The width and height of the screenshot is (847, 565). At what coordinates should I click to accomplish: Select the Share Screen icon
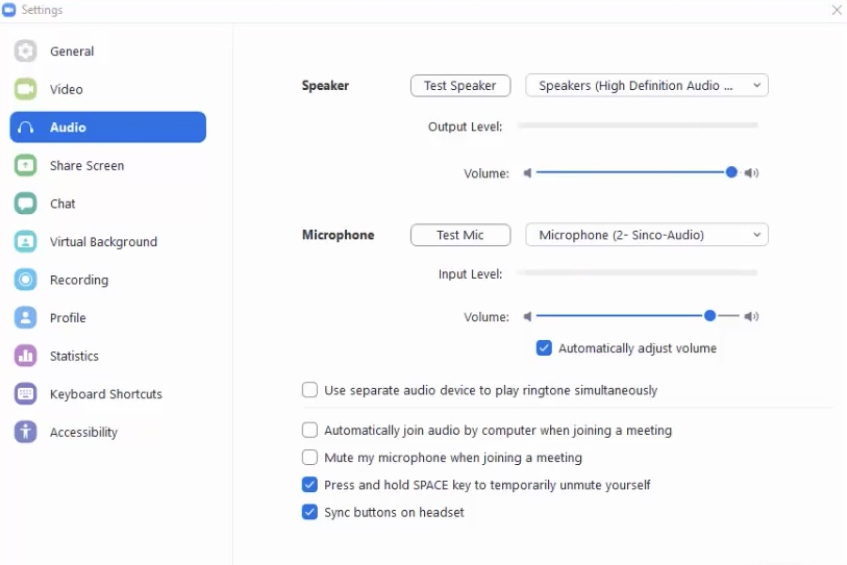(x=26, y=165)
